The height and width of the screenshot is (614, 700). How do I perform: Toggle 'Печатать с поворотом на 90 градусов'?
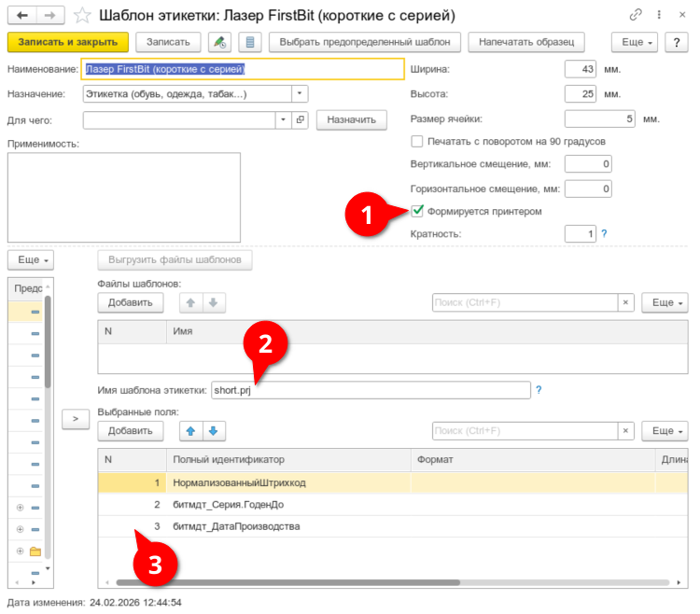coord(416,141)
